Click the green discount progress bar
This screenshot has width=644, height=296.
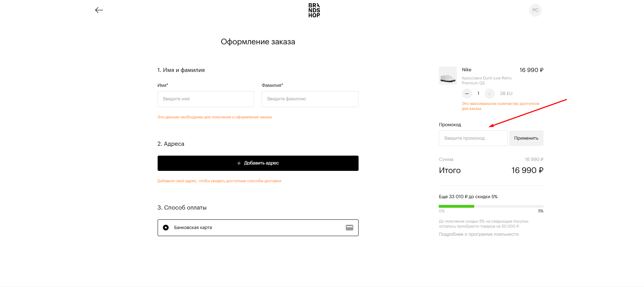[x=457, y=206]
